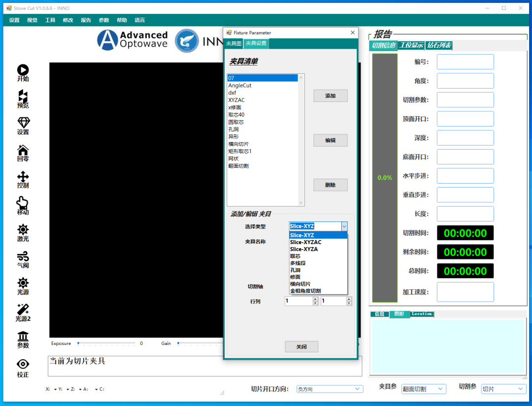The width and height of the screenshot is (532, 406).
Task: Close the Fixture Parameter dialog with X
Action: point(353,32)
